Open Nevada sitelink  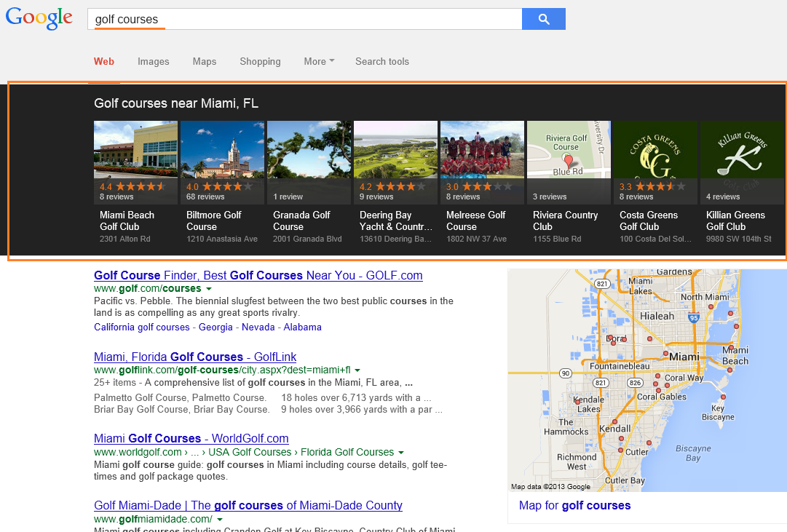tap(258, 327)
